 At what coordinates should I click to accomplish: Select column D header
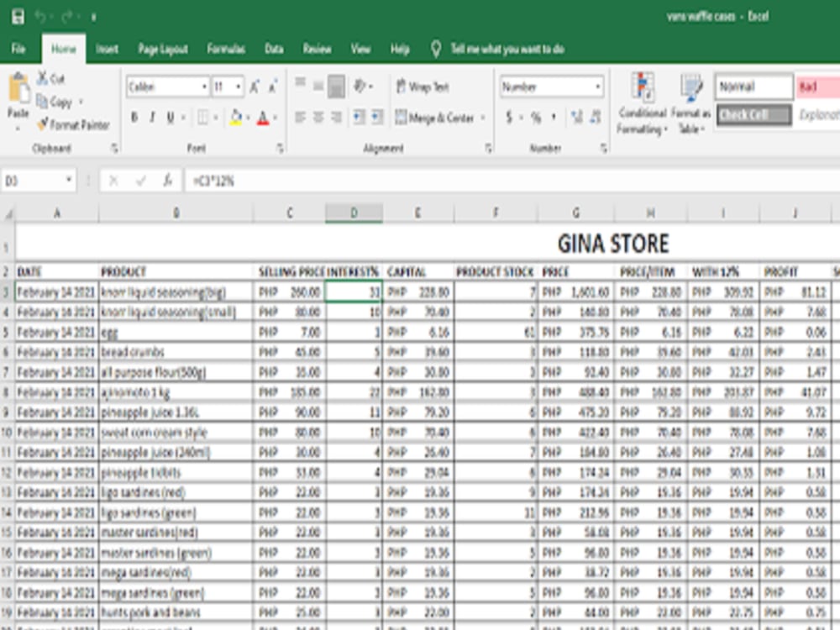tap(354, 213)
